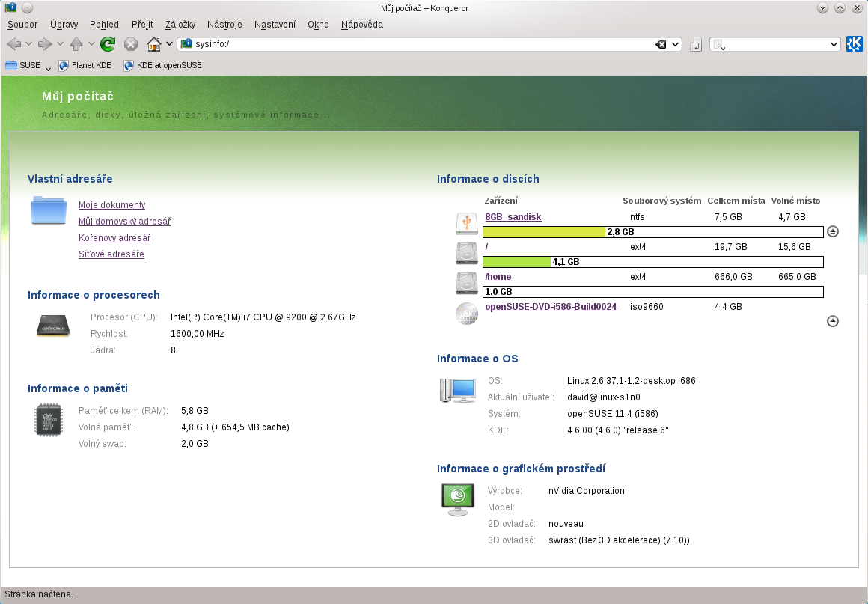This screenshot has width=868, height=604.
Task: Click the Stránka načtena status bar text
Action: pyautogui.click(x=39, y=594)
